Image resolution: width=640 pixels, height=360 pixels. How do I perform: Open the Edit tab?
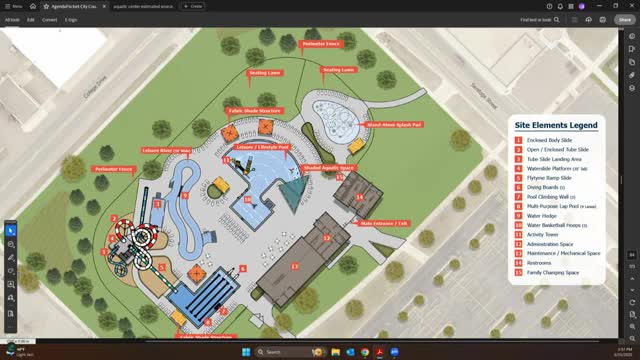click(31, 20)
